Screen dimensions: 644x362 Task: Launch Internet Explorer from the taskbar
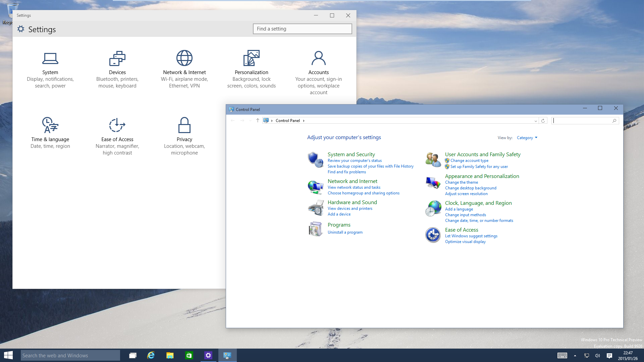click(151, 355)
